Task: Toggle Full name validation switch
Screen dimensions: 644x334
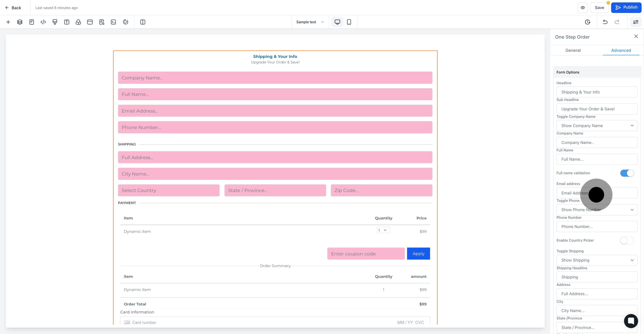Action: pyautogui.click(x=627, y=173)
